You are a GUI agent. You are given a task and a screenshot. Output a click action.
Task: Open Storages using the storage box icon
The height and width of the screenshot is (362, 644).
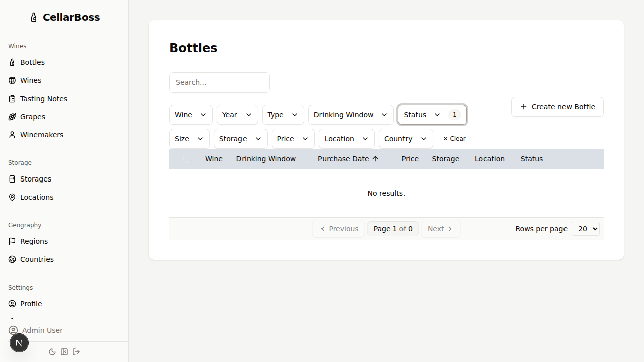pyautogui.click(x=12, y=179)
